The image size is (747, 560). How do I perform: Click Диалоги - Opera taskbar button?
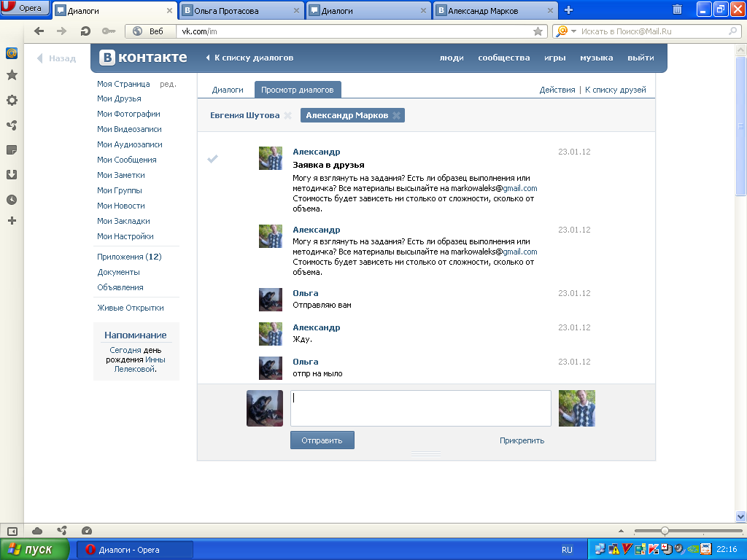135,550
